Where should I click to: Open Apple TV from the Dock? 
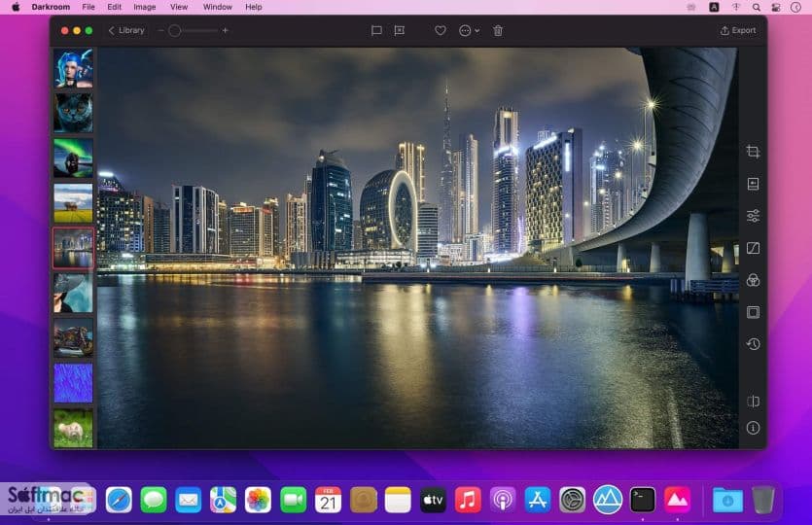433,500
